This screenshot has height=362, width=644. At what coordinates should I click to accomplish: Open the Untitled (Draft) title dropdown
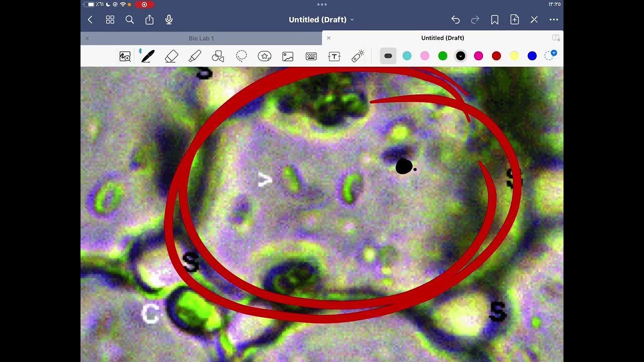pyautogui.click(x=321, y=20)
